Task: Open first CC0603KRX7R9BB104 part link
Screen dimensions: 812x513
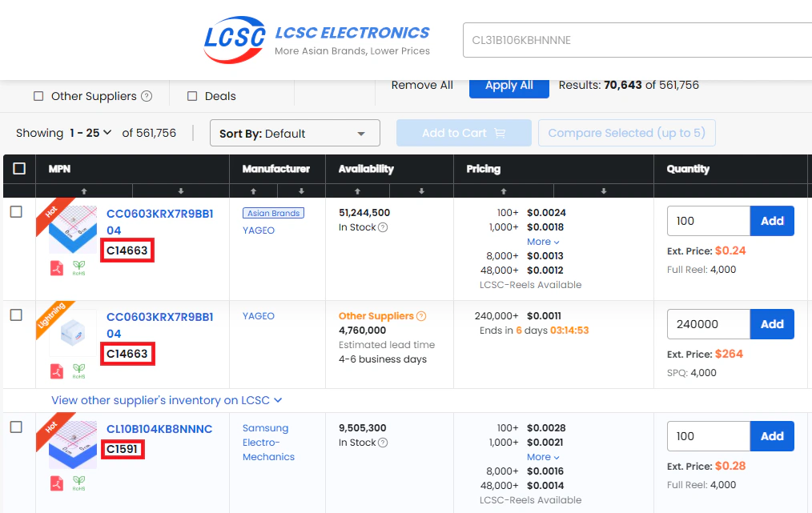Action: [159, 222]
